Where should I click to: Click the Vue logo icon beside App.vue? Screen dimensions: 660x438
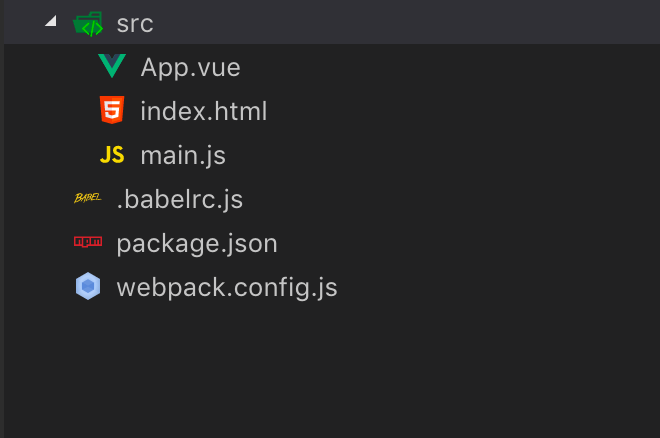click(x=112, y=66)
